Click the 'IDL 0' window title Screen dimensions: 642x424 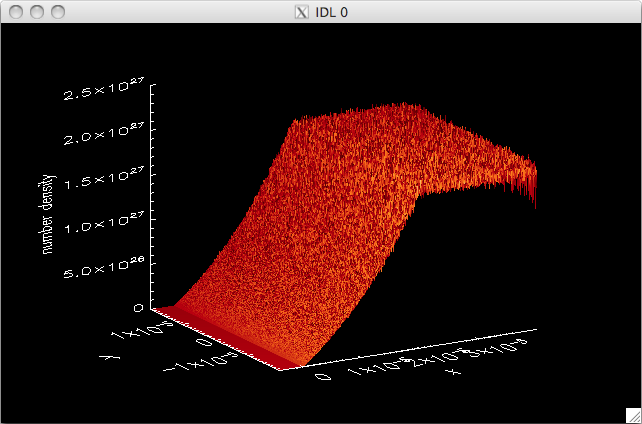pyautogui.click(x=331, y=12)
